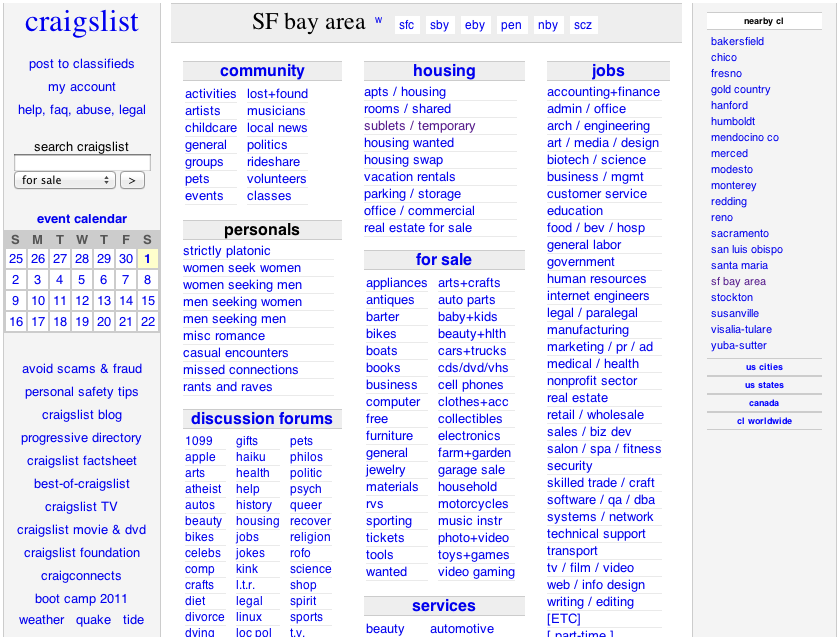This screenshot has width=839, height=637.
Task: Open the event calendar heading link
Action: click(x=82, y=218)
